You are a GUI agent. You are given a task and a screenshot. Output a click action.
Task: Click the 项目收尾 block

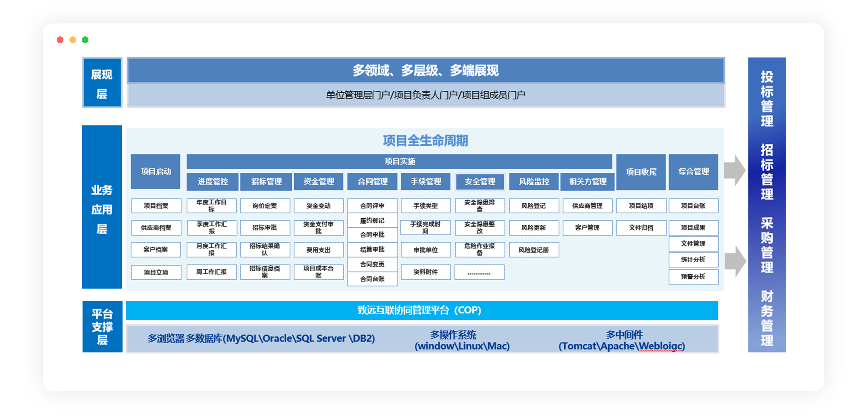[641, 172]
